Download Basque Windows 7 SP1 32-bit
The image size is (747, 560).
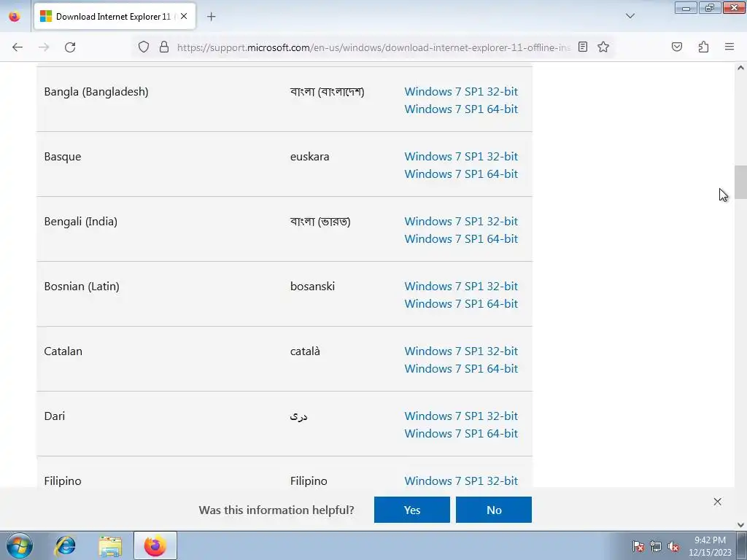[461, 156]
